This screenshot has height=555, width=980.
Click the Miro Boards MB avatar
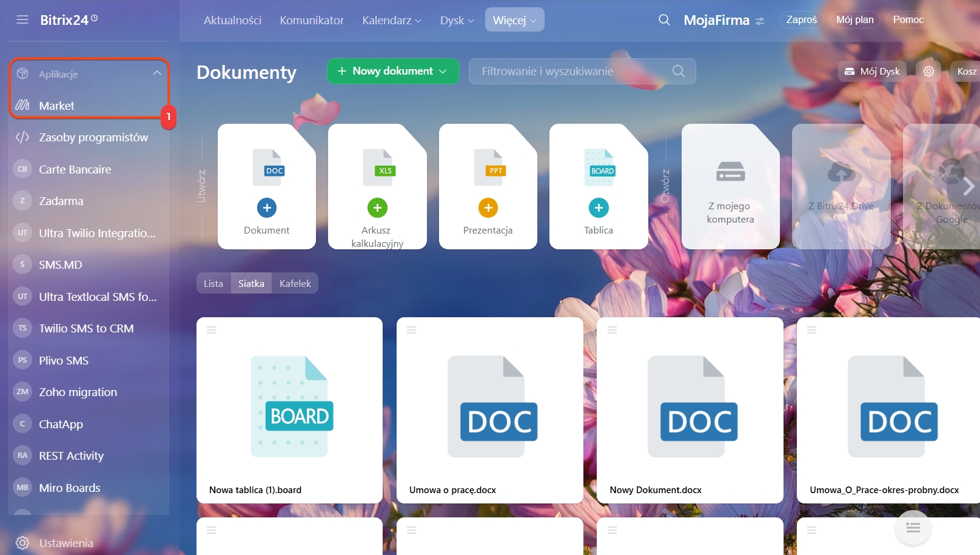point(22,488)
